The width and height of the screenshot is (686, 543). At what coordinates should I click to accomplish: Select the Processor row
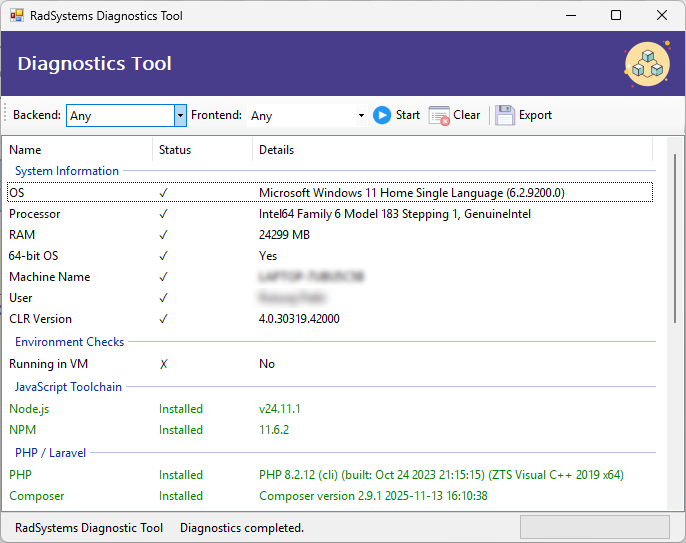[330, 214]
